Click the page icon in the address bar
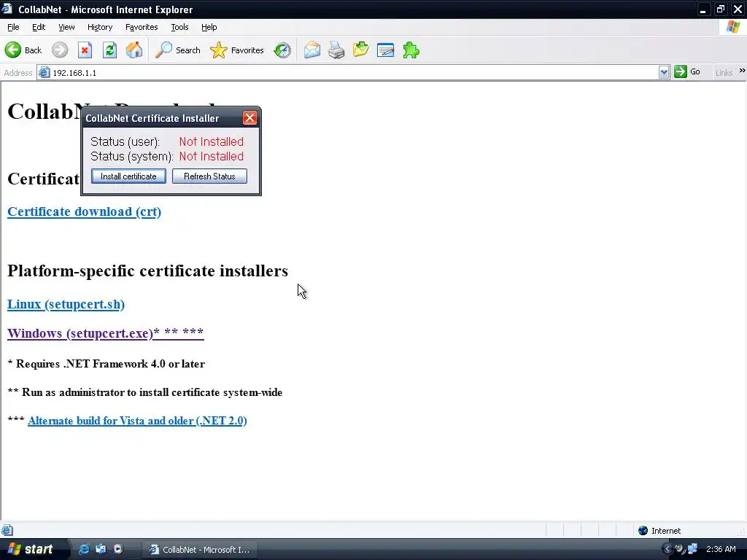The image size is (747, 560). pos(44,72)
